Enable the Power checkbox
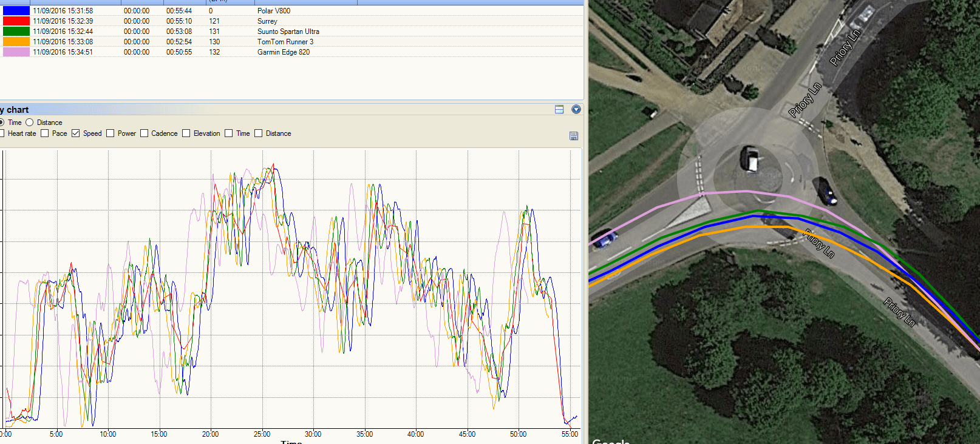Viewport: 980px width, 444px height. [x=111, y=133]
